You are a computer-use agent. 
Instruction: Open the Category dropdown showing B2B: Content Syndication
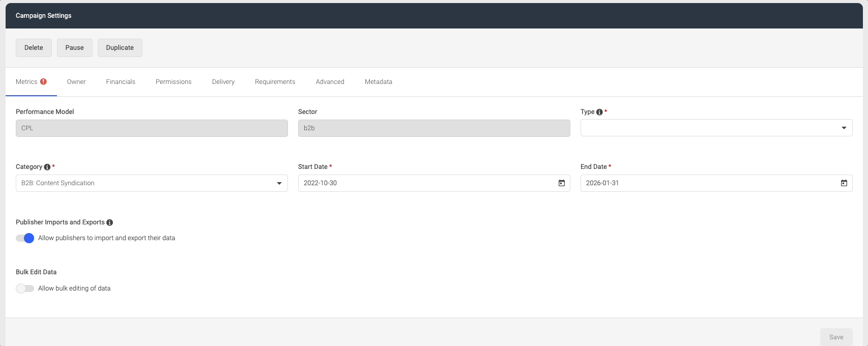click(x=152, y=183)
